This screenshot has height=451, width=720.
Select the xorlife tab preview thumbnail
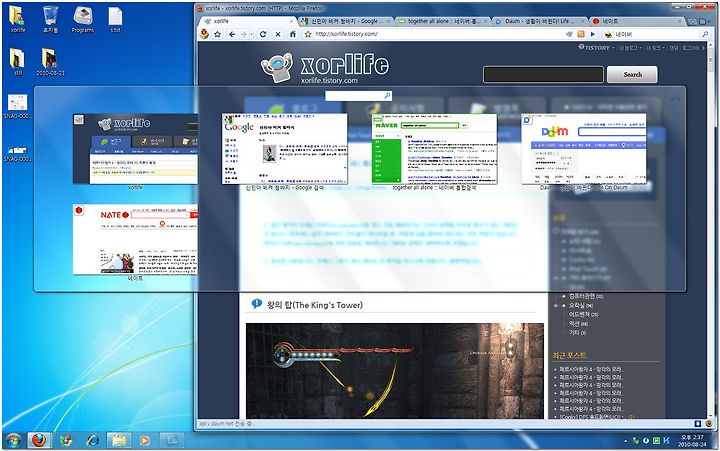tap(135, 149)
